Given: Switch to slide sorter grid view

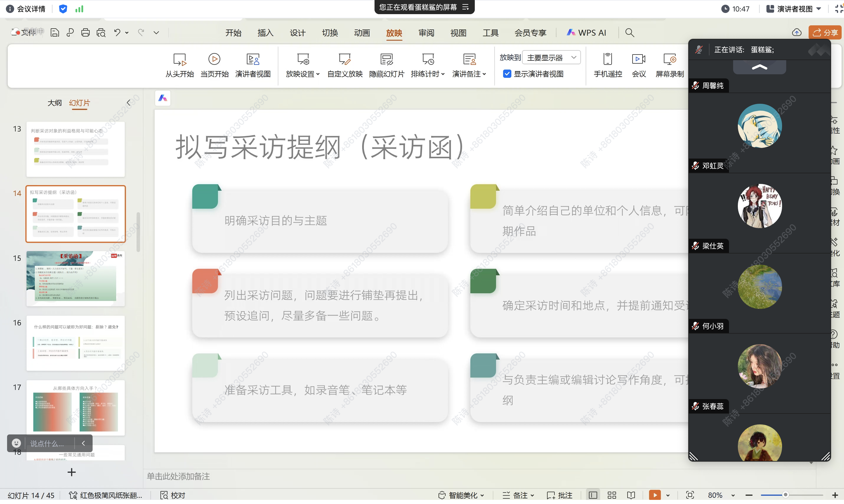Looking at the screenshot, I should coord(612,495).
